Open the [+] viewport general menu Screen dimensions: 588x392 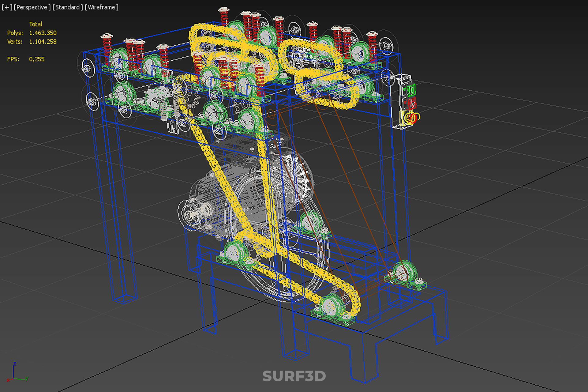7,7
